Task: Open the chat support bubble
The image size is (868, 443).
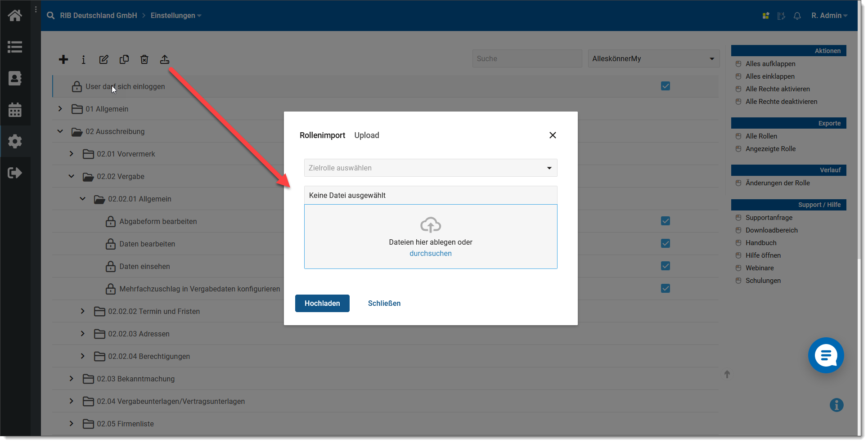Action: (826, 355)
